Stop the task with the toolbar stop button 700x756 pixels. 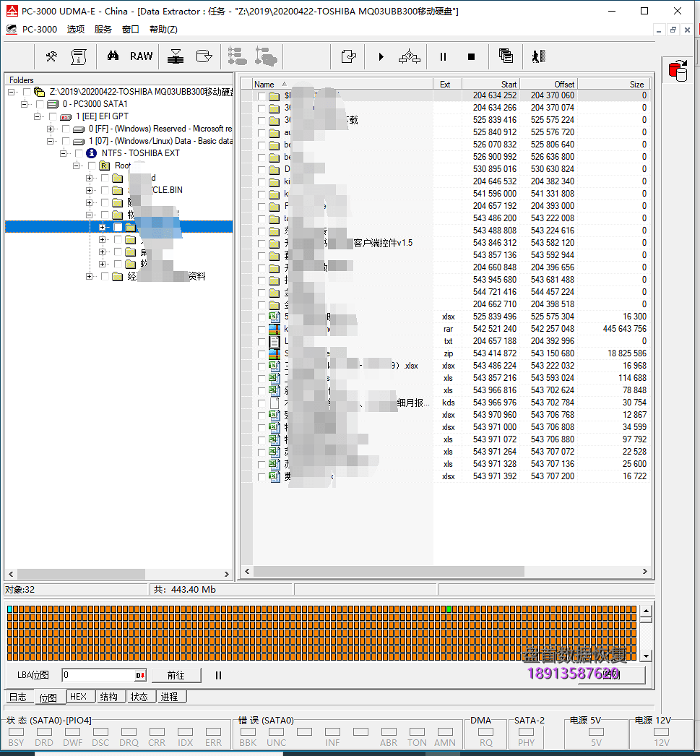(471, 57)
